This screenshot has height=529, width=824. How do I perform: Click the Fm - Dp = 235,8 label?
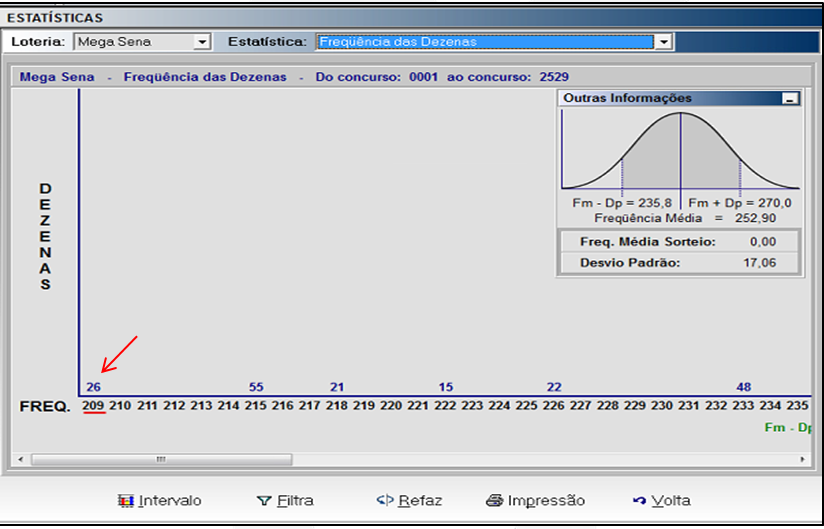click(x=622, y=203)
